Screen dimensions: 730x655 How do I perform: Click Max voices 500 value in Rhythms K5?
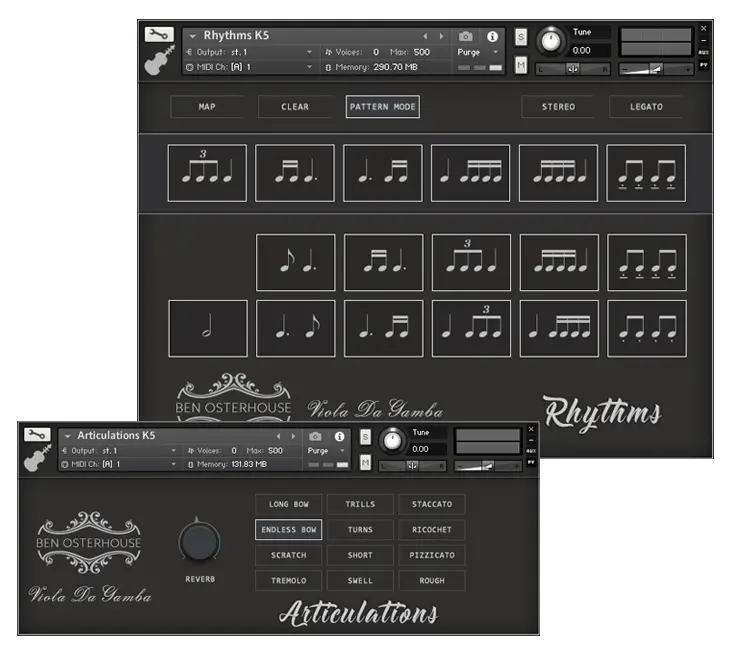(x=422, y=52)
